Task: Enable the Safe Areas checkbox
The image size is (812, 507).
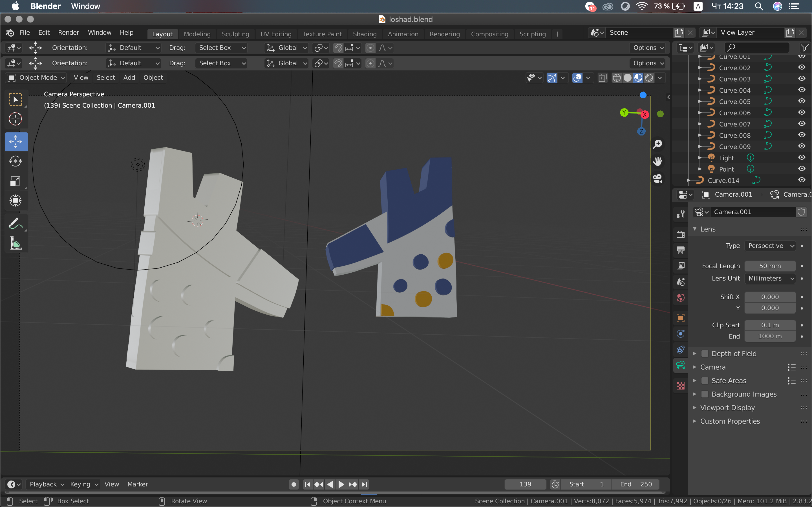Action: pyautogui.click(x=705, y=381)
